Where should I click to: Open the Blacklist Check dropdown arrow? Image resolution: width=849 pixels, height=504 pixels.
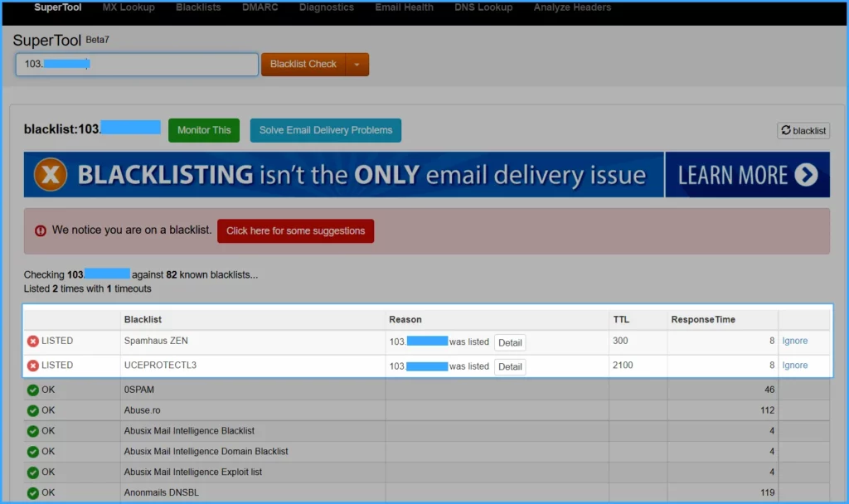click(357, 65)
